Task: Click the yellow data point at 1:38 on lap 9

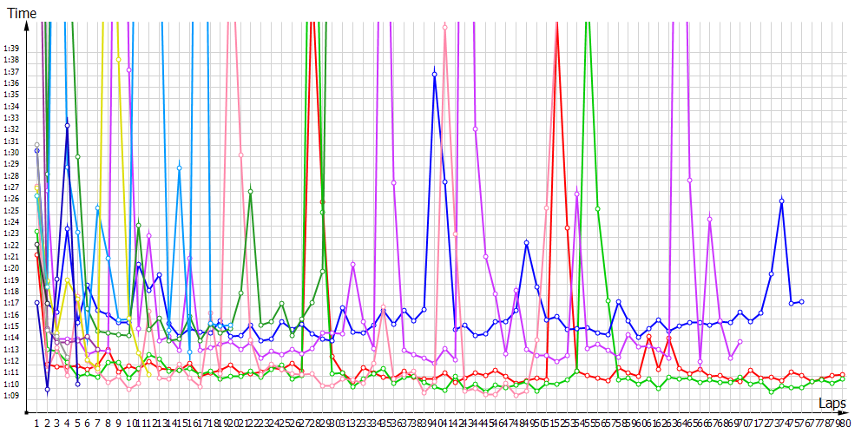Action: point(118,59)
